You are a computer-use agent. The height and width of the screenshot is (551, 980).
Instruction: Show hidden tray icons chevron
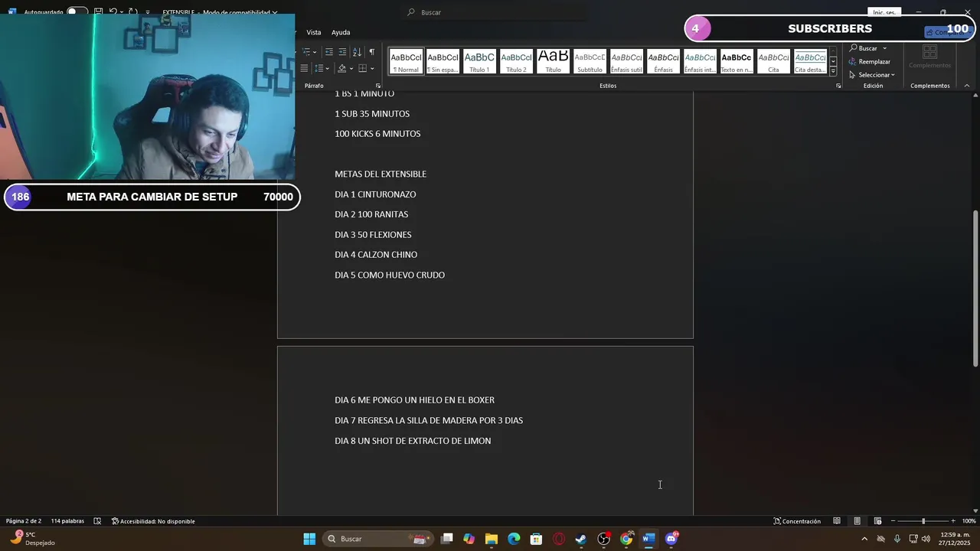tap(864, 539)
